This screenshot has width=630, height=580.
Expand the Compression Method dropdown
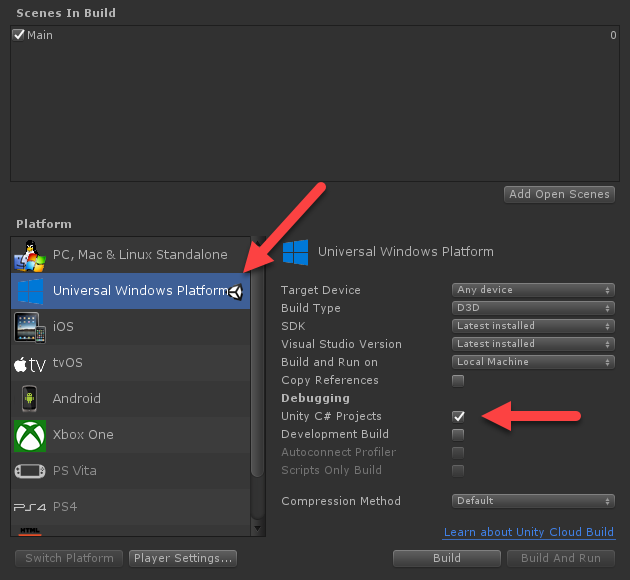point(533,501)
